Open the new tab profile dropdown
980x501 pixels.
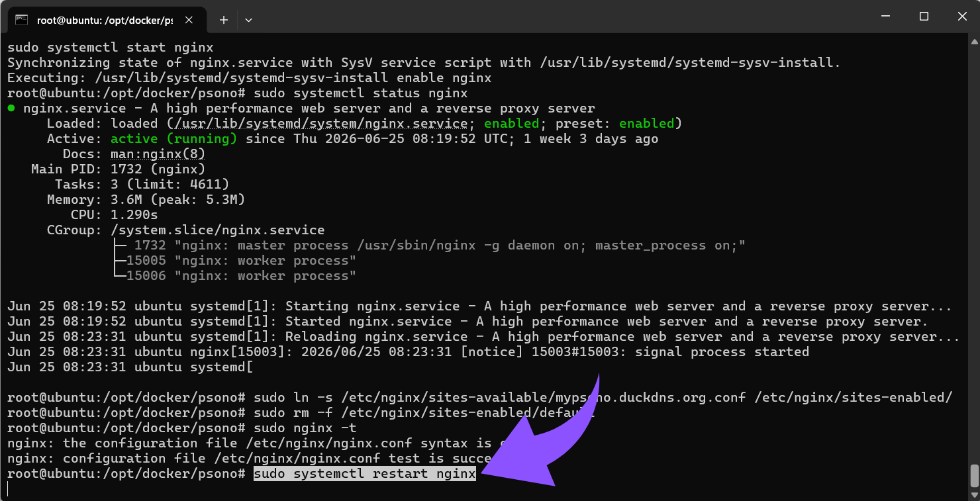tap(248, 20)
